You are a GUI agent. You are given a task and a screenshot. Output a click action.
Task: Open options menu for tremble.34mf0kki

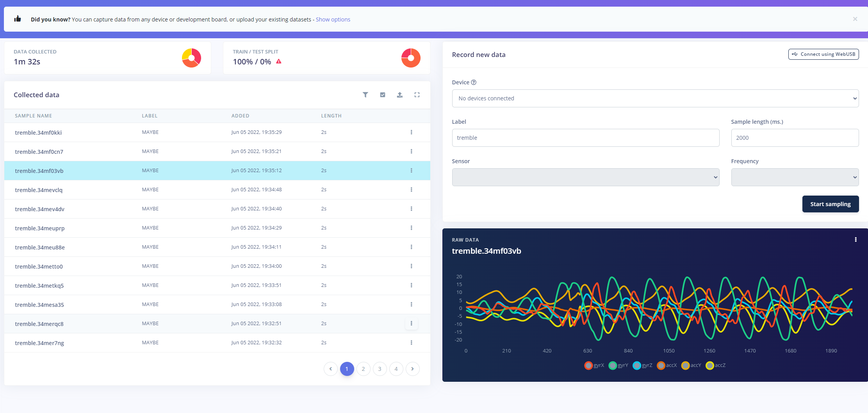click(411, 132)
